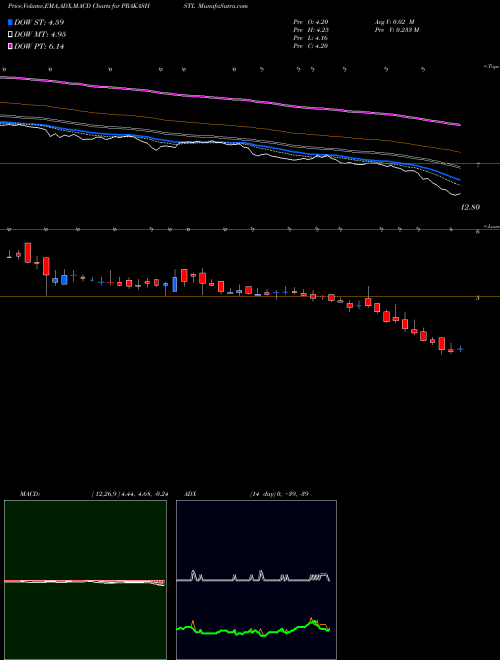Click inside the dark blue ADX chart panel
This screenshot has height=660, width=500.
point(256,580)
